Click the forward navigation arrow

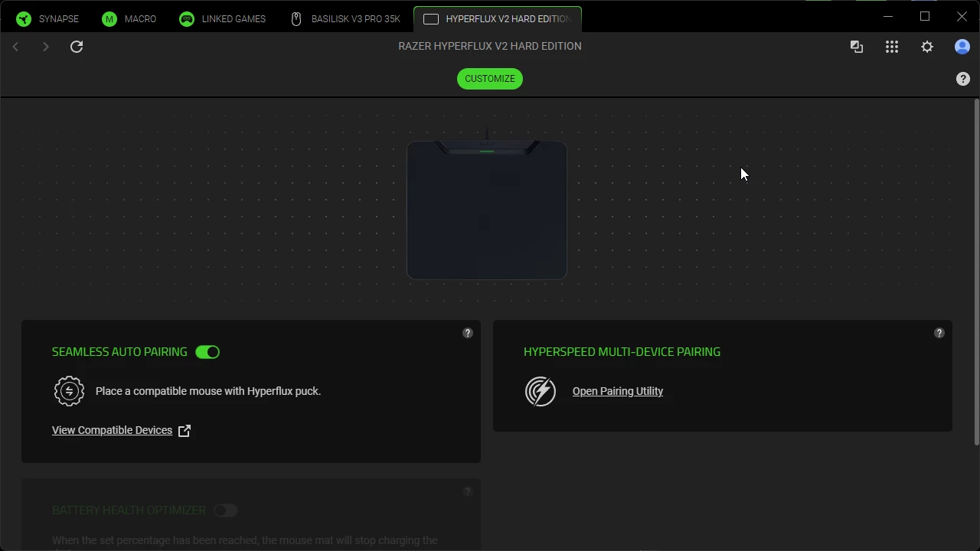[45, 47]
